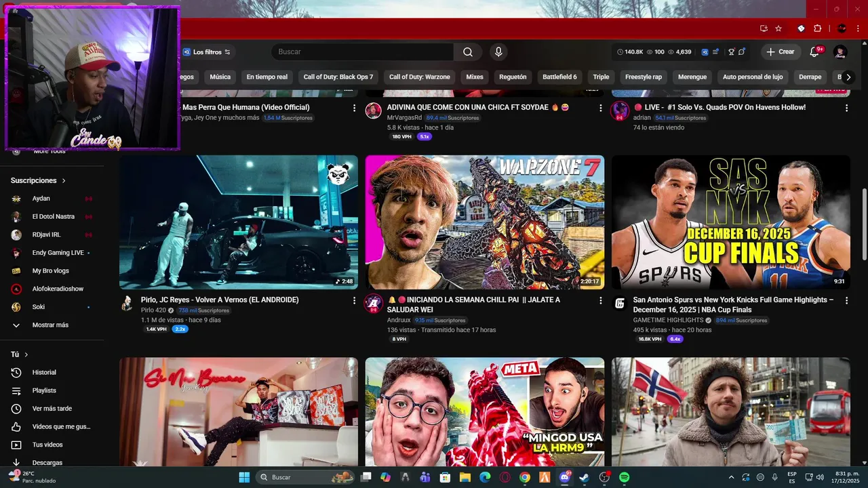Screen dimensions: 868x488
Task: Select the Música chip
Action: tap(220, 77)
